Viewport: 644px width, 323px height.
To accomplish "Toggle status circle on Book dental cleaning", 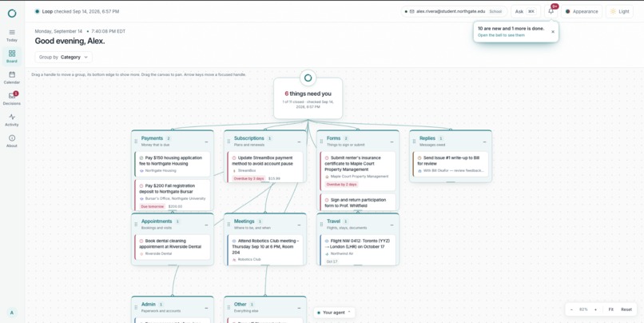I will (141, 241).
